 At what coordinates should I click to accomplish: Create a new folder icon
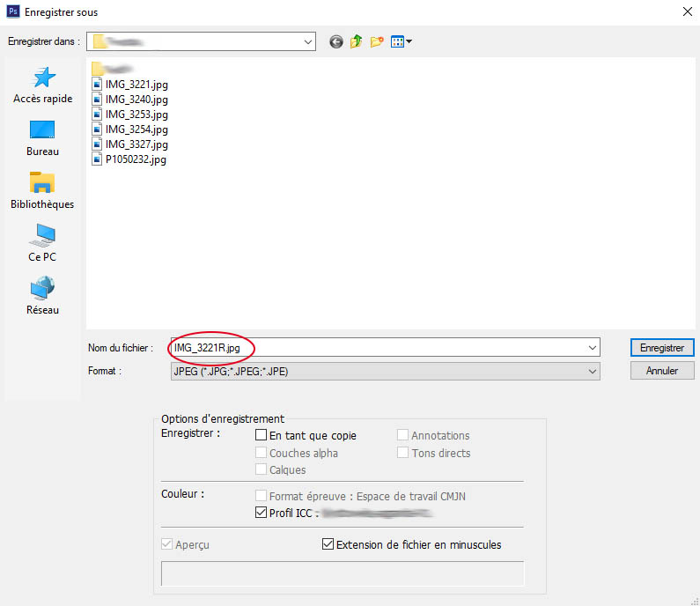(377, 41)
